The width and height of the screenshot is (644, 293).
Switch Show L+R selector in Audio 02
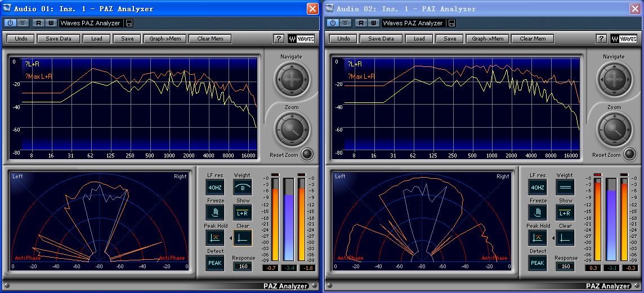tap(565, 213)
